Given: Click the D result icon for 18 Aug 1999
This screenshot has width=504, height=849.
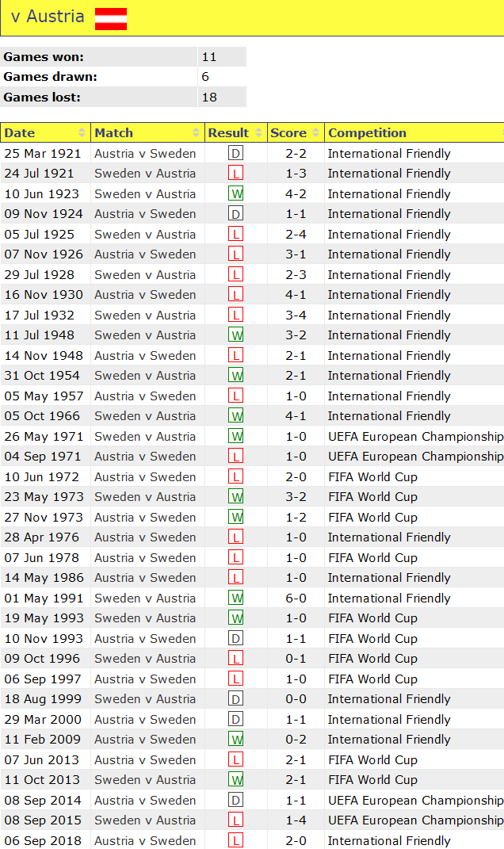Looking at the screenshot, I should tap(235, 699).
